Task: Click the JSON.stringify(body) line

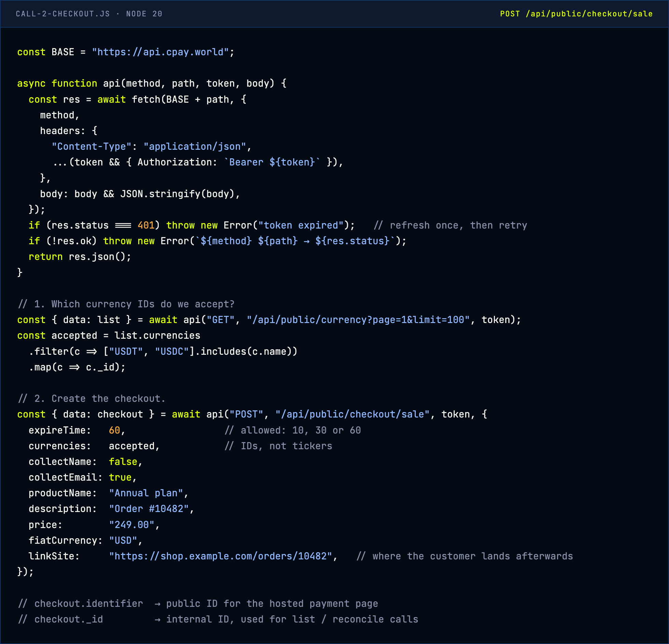Action: pyautogui.click(x=140, y=194)
